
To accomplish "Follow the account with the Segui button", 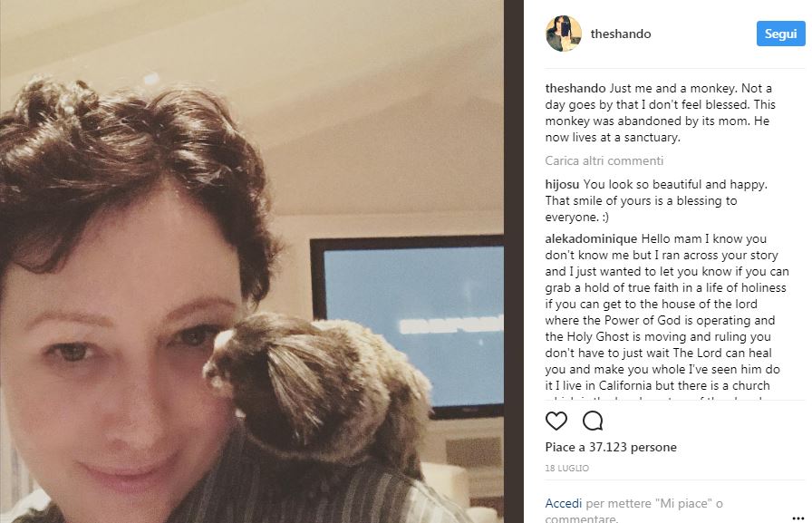I will (x=780, y=34).
